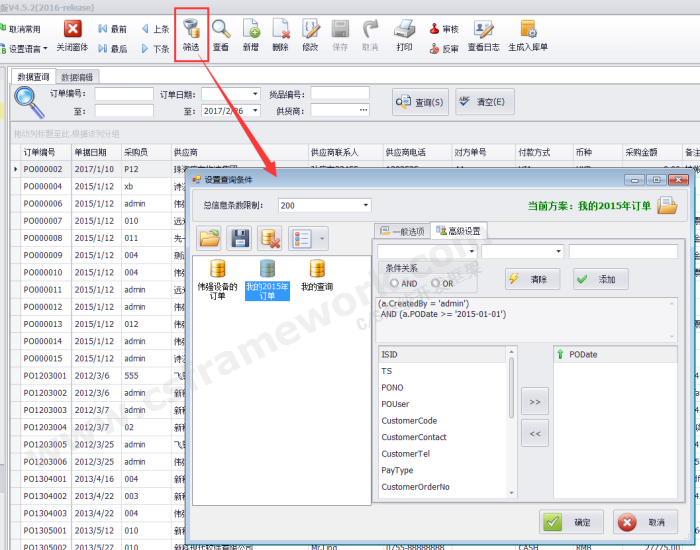This screenshot has height=550, width=700.
Task: Expand the list-view options dropdown arrow in dialog
Action: (x=323, y=238)
